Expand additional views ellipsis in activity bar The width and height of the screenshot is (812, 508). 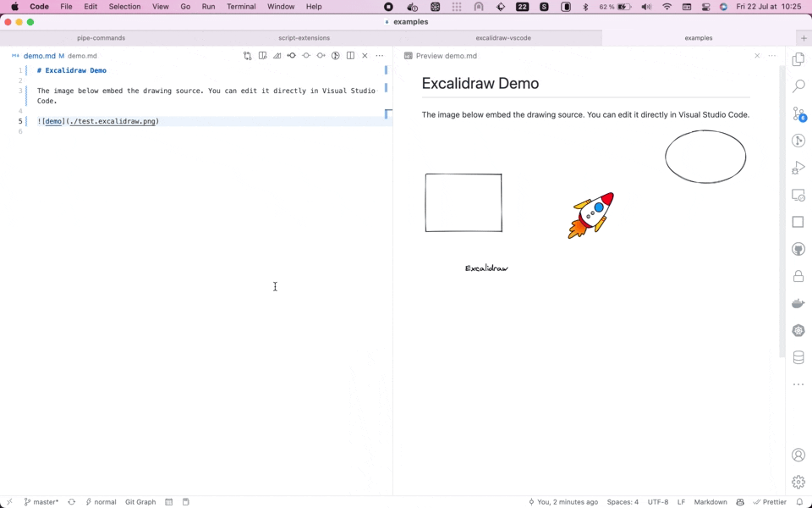(798, 384)
